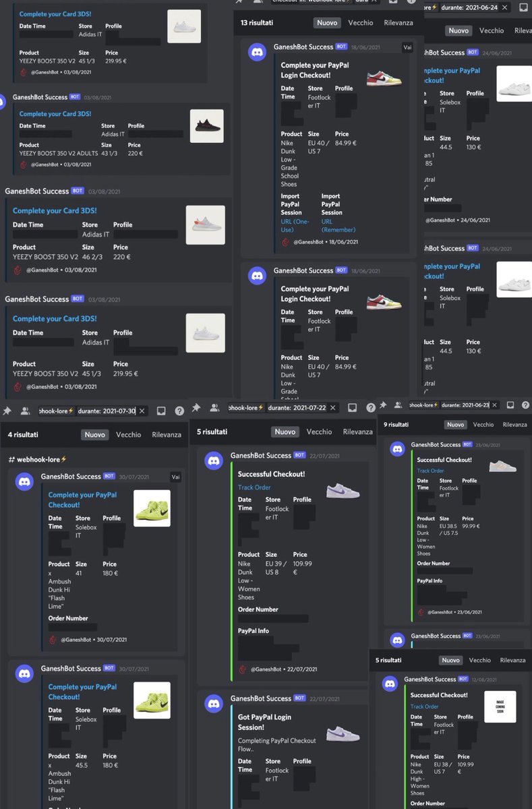The image size is (532, 809).
Task: Clear the 'durante: 2021-07-30' search with X
Action: [x=142, y=411]
